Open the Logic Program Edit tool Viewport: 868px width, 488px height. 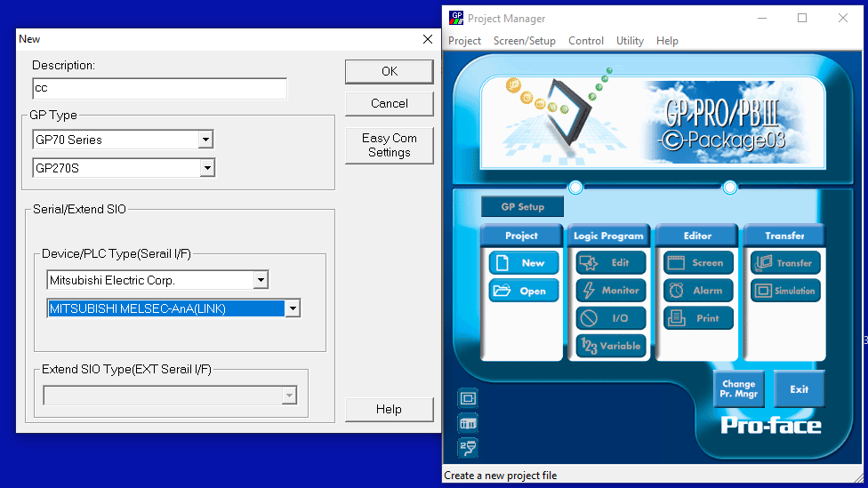point(611,263)
